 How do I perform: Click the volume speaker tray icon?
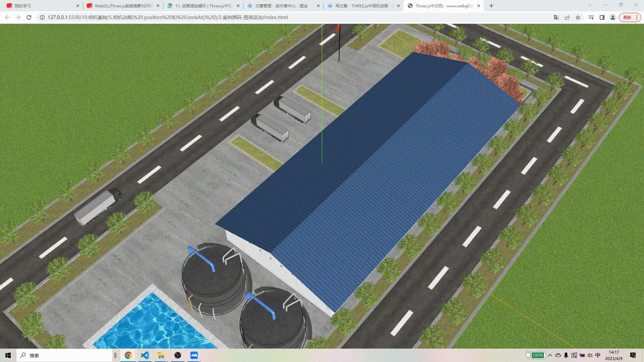tap(590, 355)
